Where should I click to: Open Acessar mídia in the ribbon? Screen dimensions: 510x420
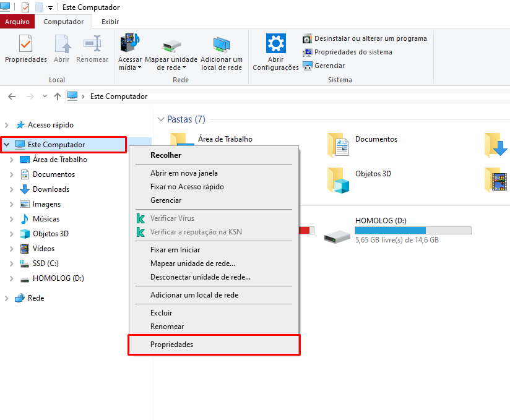(130, 45)
